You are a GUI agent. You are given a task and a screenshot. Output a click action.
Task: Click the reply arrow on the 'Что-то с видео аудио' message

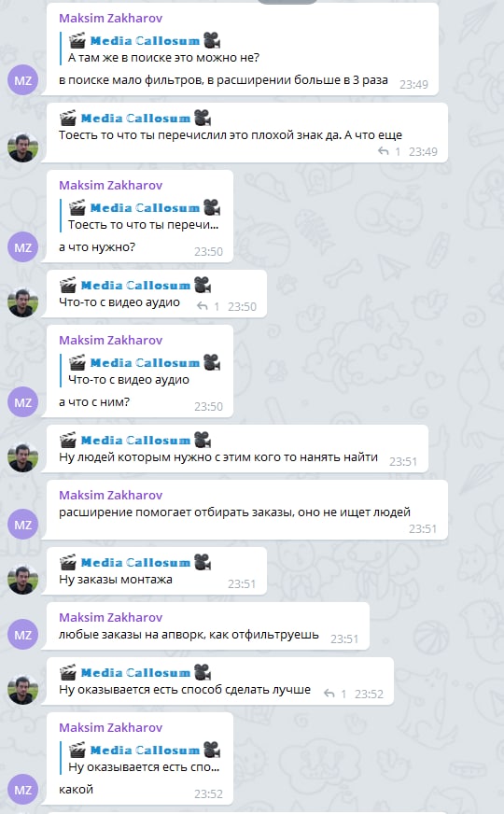pos(203,306)
